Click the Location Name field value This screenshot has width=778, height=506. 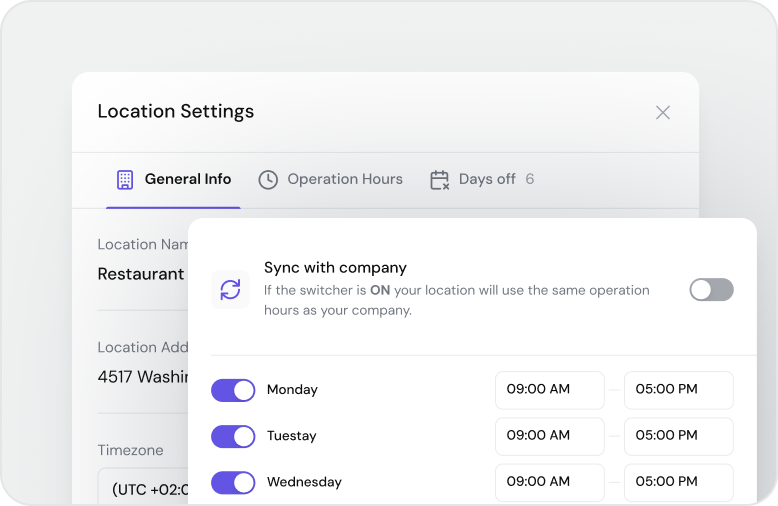tap(141, 274)
